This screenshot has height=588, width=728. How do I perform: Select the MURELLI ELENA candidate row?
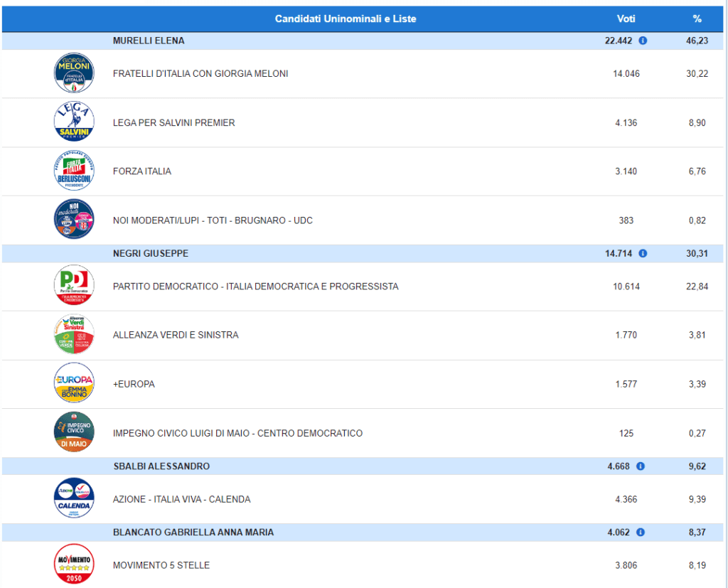pyautogui.click(x=149, y=41)
